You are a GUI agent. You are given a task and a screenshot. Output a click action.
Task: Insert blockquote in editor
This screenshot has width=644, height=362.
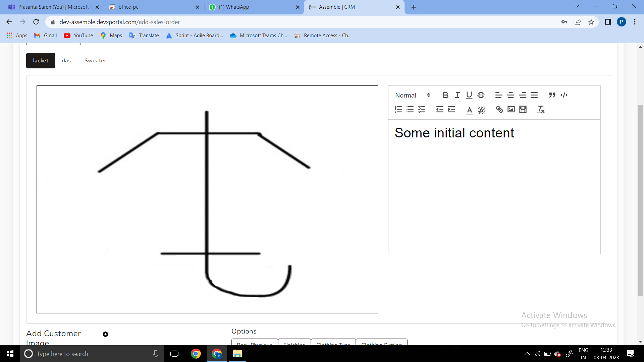point(552,95)
